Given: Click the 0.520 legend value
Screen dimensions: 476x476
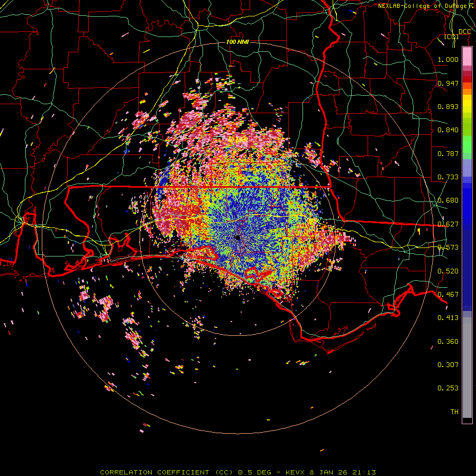Looking at the screenshot, I should click(x=448, y=271).
